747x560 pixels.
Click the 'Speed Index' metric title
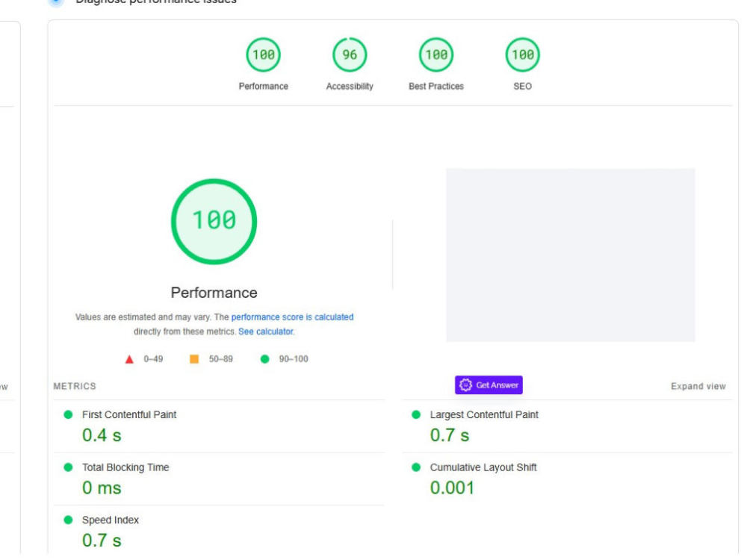pos(110,520)
